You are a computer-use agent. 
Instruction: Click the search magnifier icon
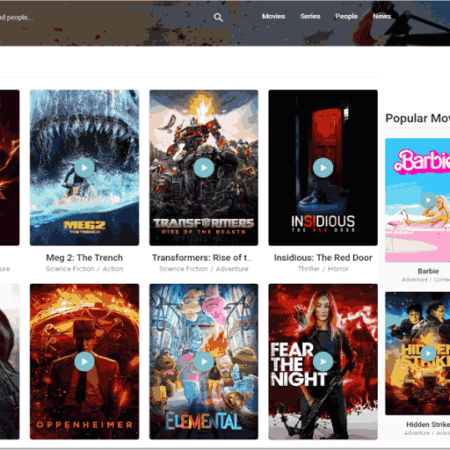click(218, 17)
